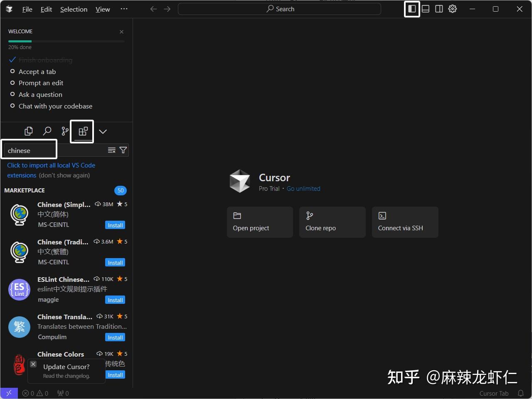Image resolution: width=532 pixels, height=399 pixels.
Task: Toggle the bottom panel visibility
Action: tap(425, 9)
